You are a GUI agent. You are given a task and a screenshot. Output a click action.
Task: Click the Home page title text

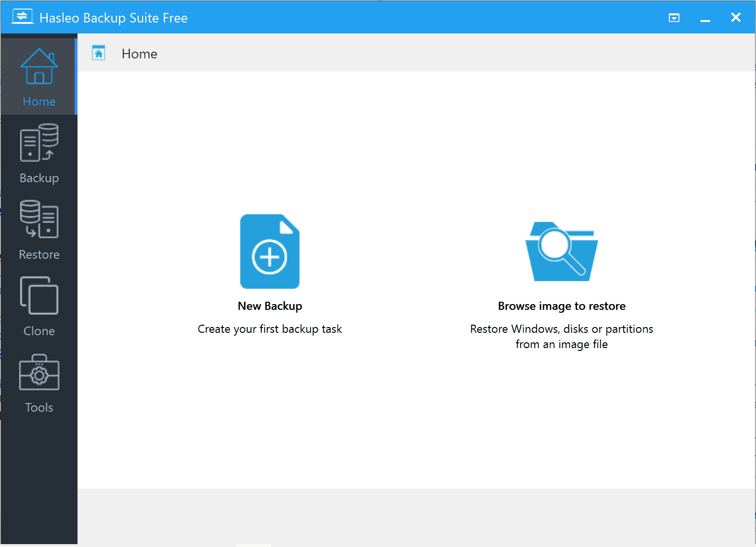point(139,54)
